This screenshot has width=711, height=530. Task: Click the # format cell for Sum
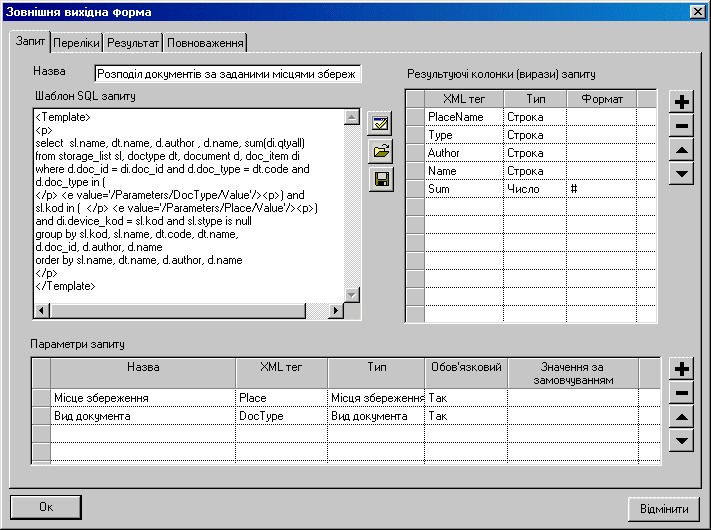coord(602,189)
